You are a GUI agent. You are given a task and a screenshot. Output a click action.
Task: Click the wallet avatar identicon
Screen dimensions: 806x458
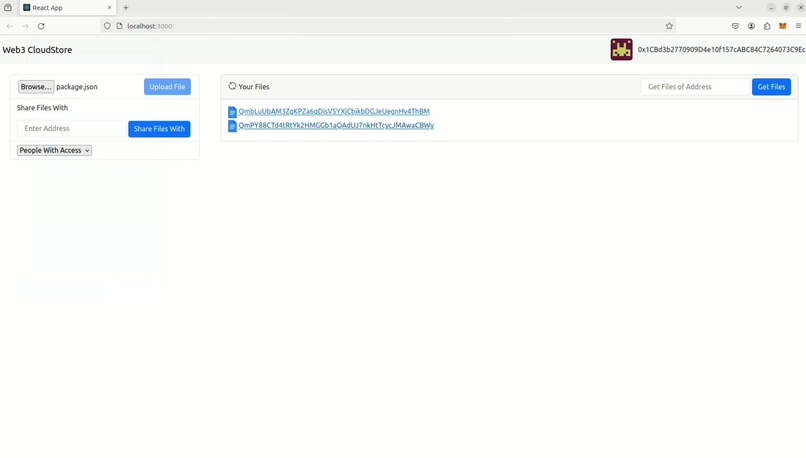(621, 50)
